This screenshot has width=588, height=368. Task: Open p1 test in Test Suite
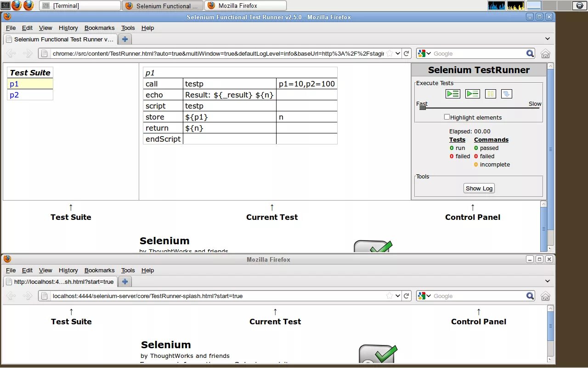coord(14,84)
